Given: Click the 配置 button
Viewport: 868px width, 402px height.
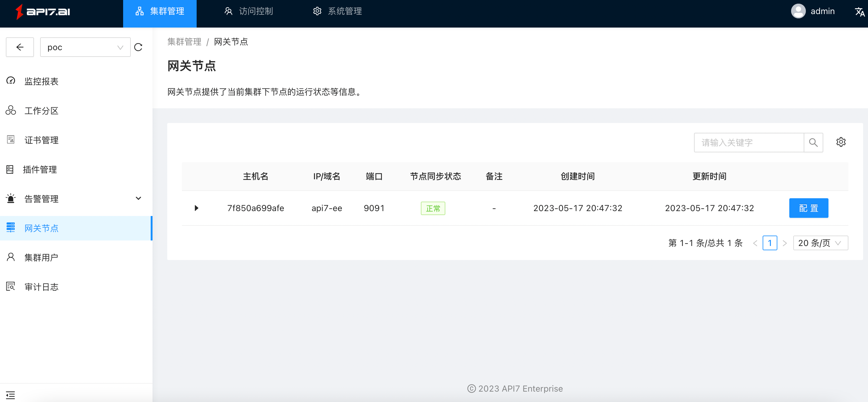Looking at the screenshot, I should point(809,208).
